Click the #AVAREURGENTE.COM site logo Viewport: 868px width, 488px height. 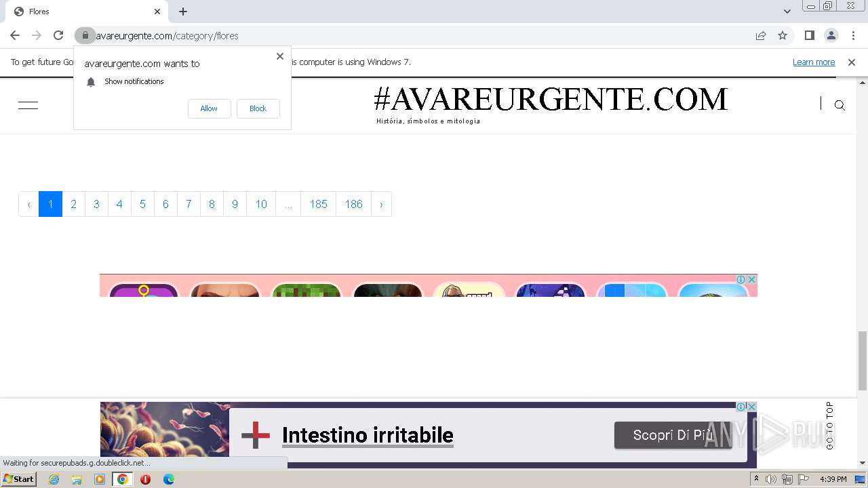coord(551,100)
